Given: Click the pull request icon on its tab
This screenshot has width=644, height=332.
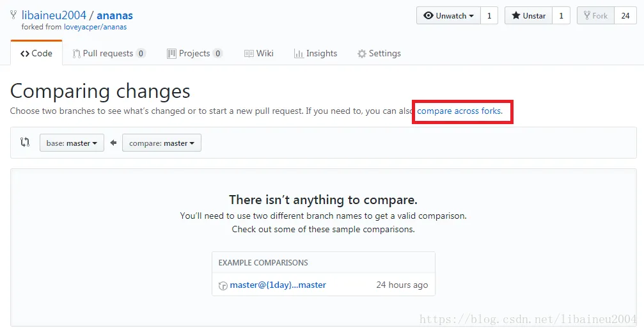Looking at the screenshot, I should [76, 54].
